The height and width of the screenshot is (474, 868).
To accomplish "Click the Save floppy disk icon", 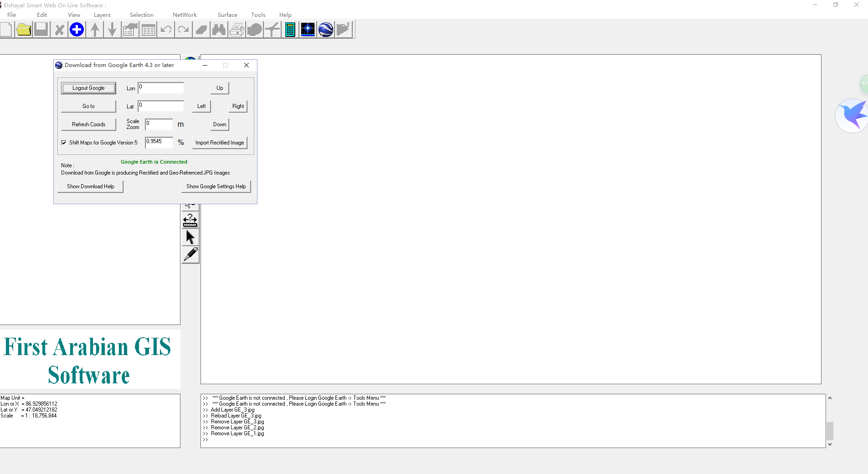I will (x=41, y=30).
